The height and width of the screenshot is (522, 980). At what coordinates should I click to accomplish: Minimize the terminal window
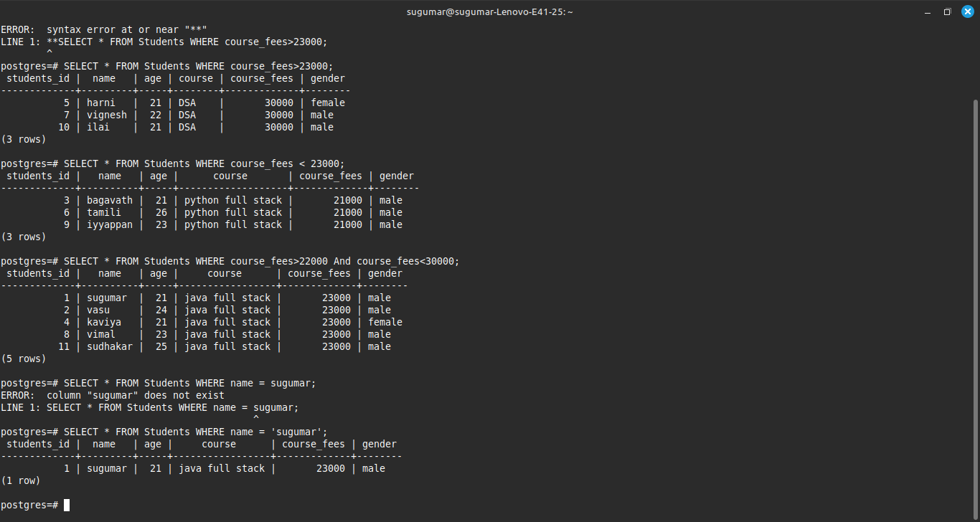pyautogui.click(x=928, y=11)
